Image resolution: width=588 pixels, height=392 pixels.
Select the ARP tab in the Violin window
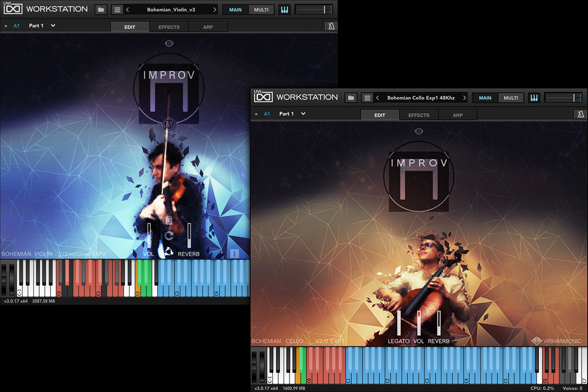pyautogui.click(x=208, y=27)
